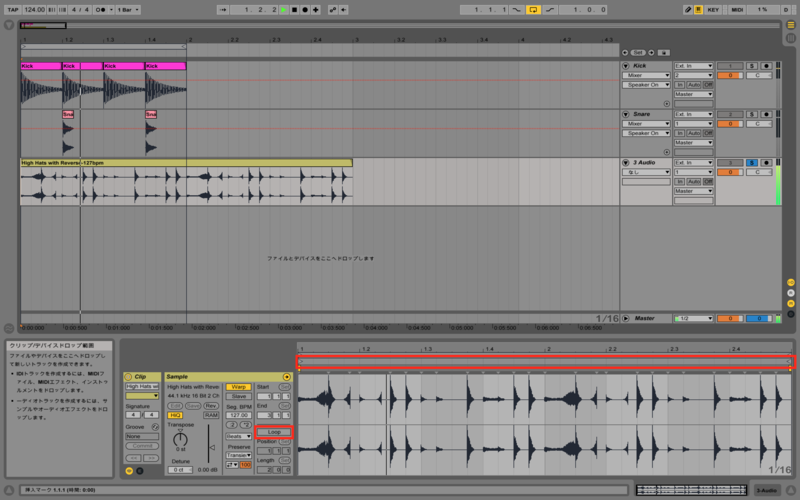Select the first Kick clip header

tap(41, 66)
